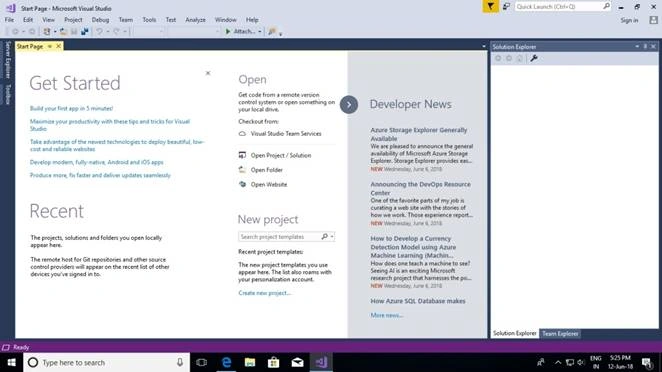Dismiss the Get Started section
Screen dimensions: 662x372
point(208,73)
